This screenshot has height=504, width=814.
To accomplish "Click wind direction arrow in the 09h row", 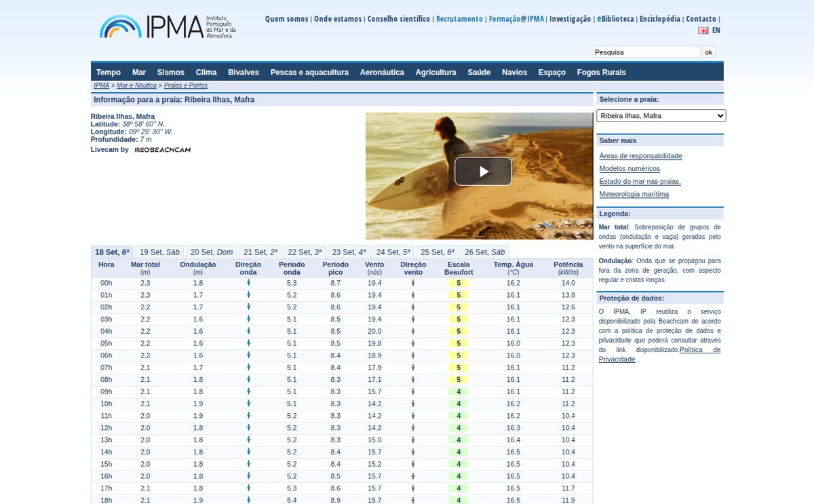I will pyautogui.click(x=413, y=391).
